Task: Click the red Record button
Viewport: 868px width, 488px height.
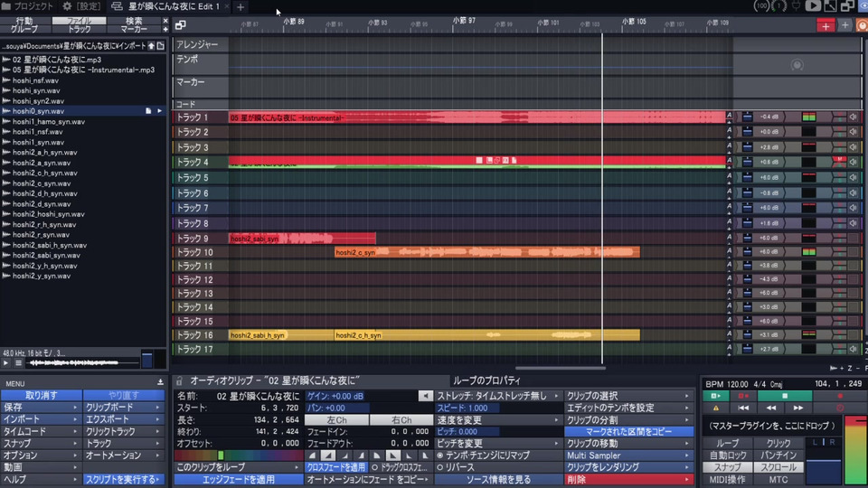Action: (840, 396)
